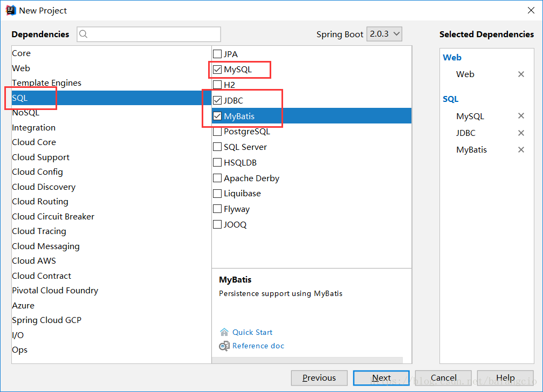Viewport: 543px width, 392px height.
Task: Remove MySQL from selected dependencies
Action: coord(521,116)
